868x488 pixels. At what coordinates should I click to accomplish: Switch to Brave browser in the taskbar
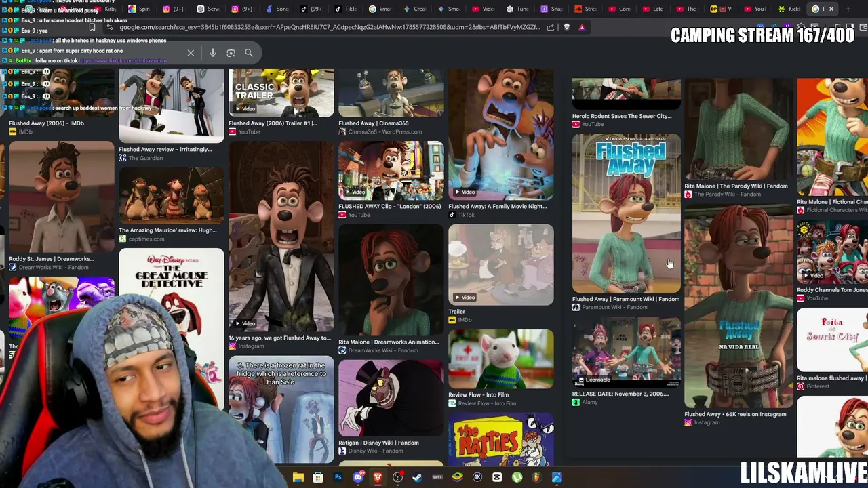378,478
